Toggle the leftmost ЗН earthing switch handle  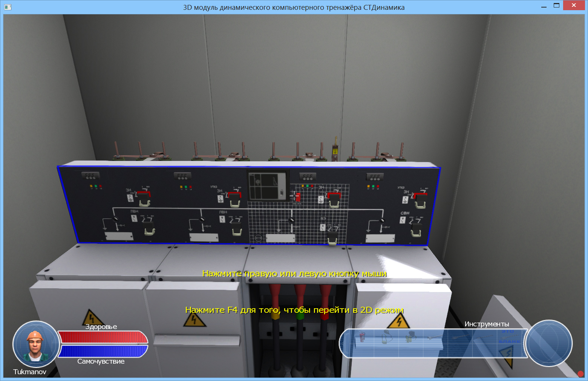[144, 199]
